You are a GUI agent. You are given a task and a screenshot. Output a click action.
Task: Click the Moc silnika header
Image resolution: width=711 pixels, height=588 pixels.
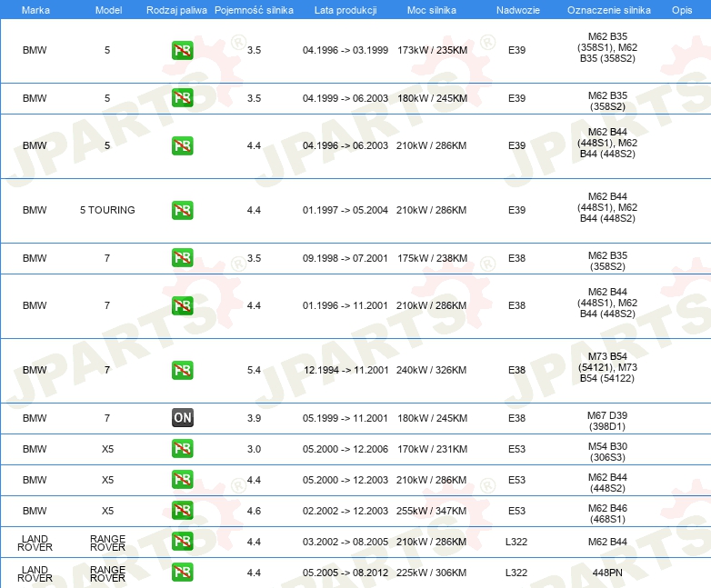(x=431, y=9)
